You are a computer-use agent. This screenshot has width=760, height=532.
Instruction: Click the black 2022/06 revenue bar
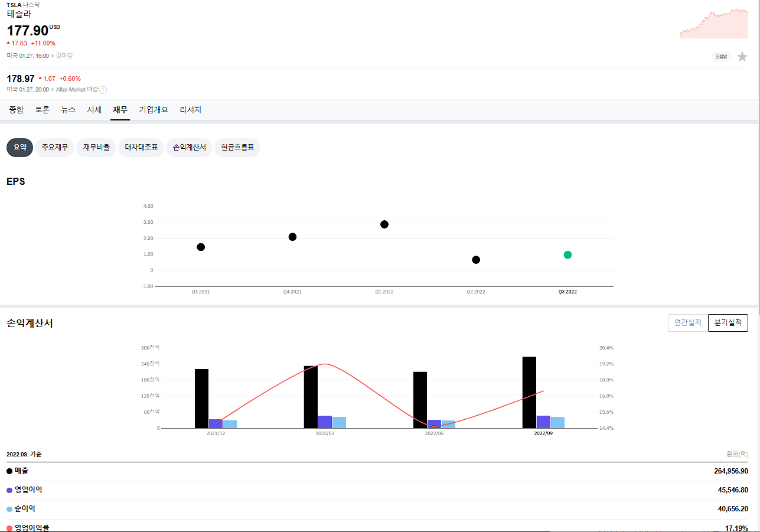pos(420,400)
